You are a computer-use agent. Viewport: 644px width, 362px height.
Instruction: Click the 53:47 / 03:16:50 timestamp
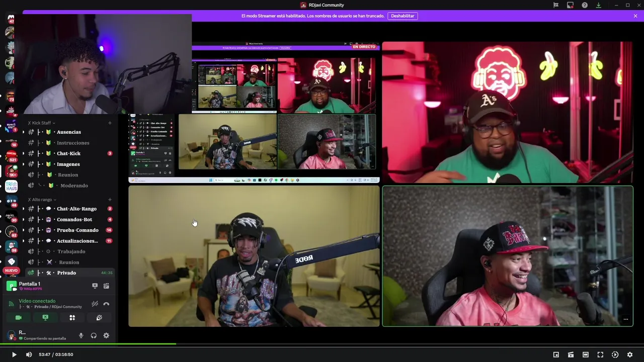[56, 354]
